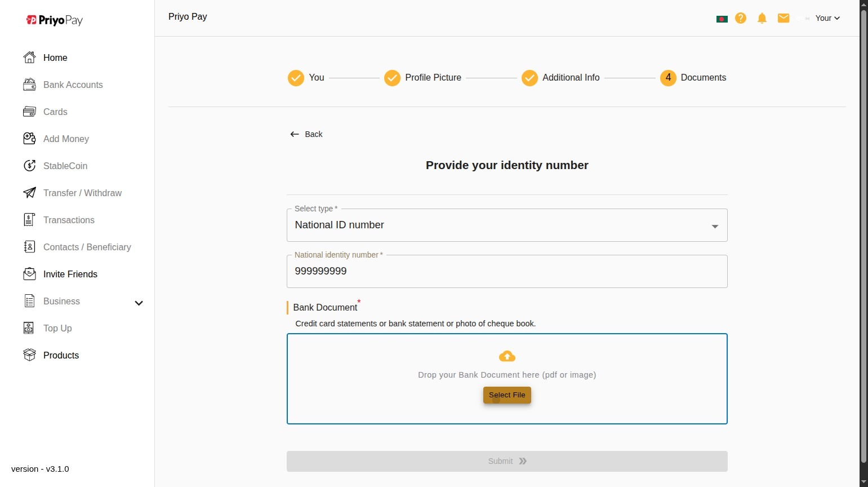Click the Select File button
The width and height of the screenshot is (868, 487).
507,395
